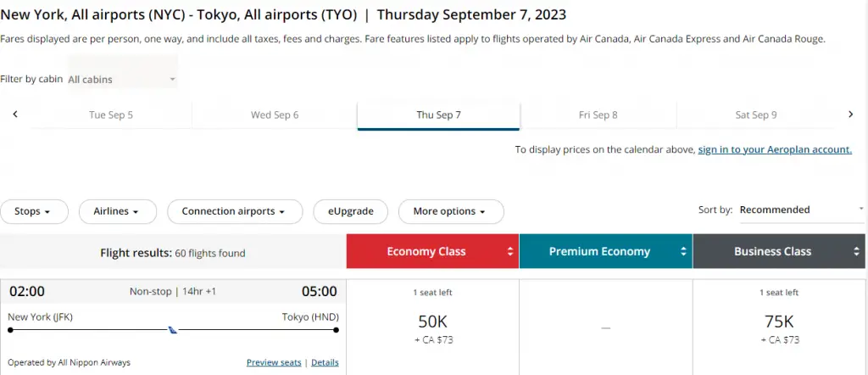This screenshot has width=868, height=375.
Task: Expand the Airlines filter
Action: click(x=117, y=211)
